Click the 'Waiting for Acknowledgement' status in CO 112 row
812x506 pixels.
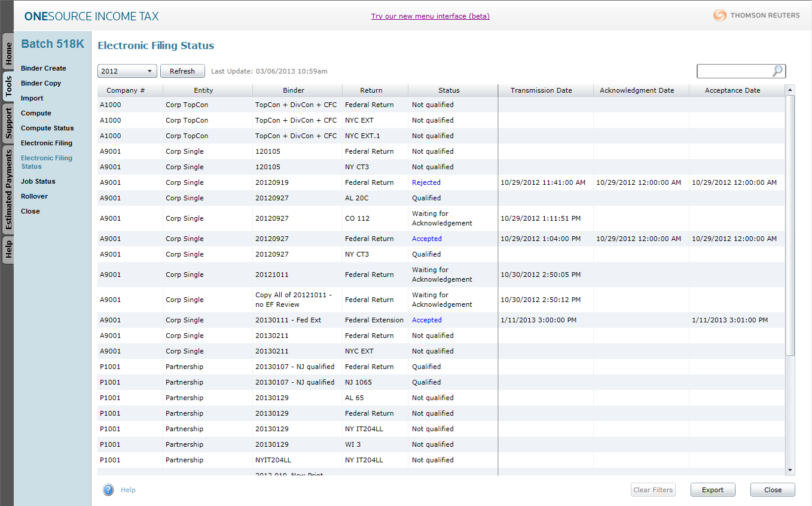tap(442, 218)
